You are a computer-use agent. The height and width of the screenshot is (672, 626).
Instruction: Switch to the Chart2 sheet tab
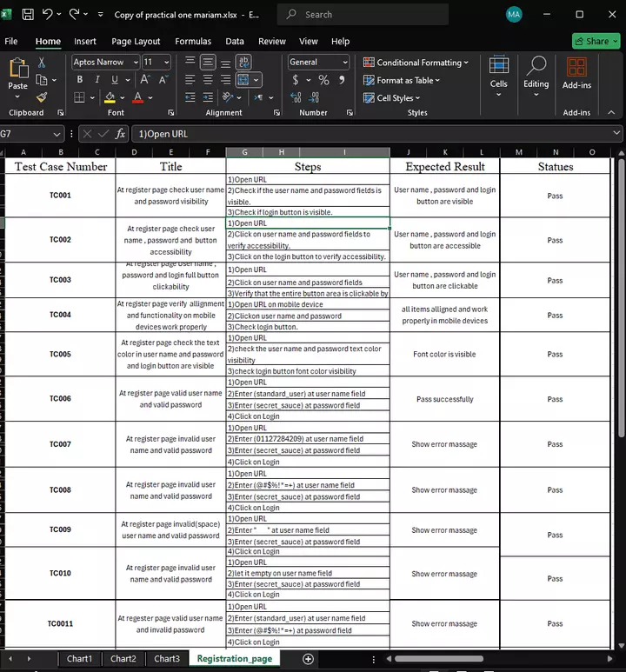tap(123, 659)
